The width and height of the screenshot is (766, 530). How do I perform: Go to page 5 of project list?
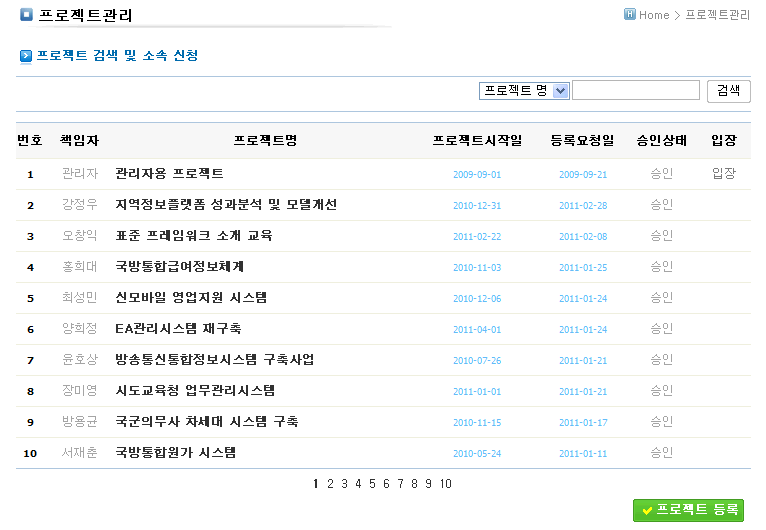[x=372, y=484]
